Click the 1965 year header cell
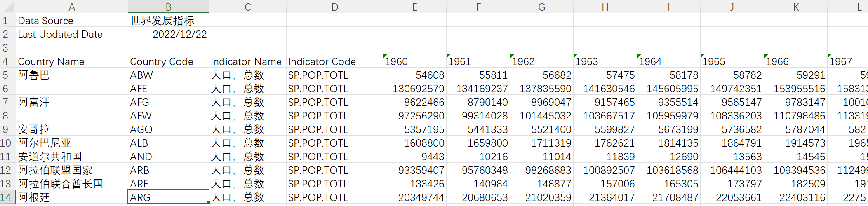 coord(732,61)
